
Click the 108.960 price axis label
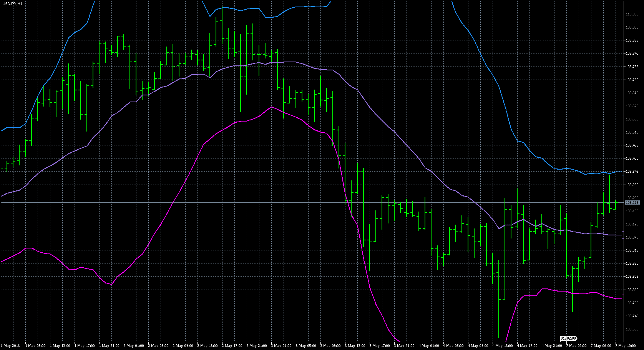point(632,263)
